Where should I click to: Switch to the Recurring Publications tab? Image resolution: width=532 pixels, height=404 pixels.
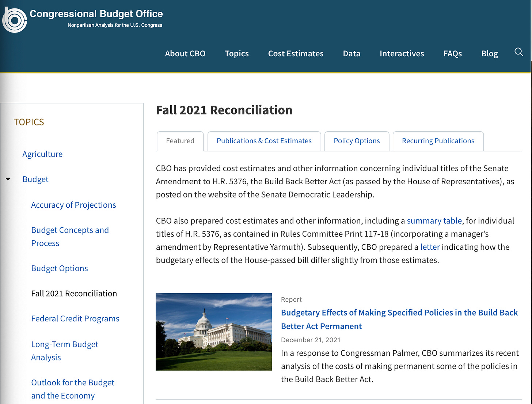click(x=438, y=141)
